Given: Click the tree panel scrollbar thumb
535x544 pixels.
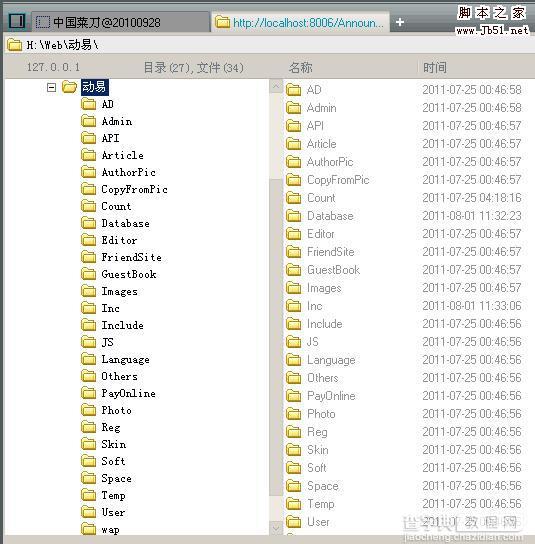Looking at the screenshot, I should tap(276, 337).
